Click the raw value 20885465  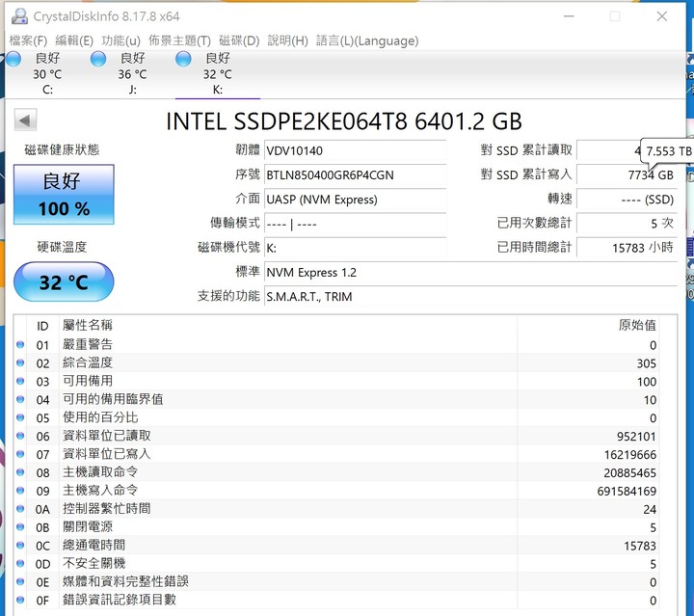point(629,472)
